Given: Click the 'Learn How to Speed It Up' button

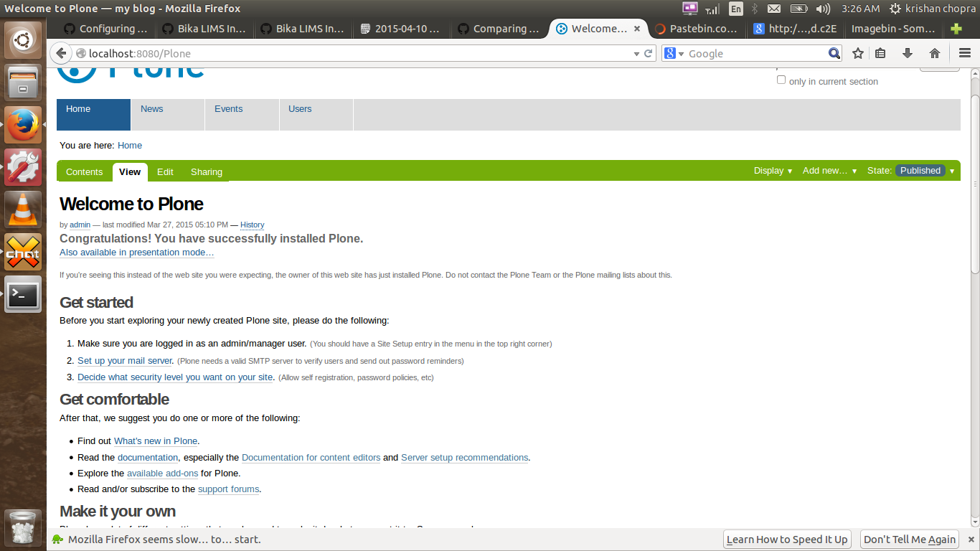Looking at the screenshot, I should (787, 540).
